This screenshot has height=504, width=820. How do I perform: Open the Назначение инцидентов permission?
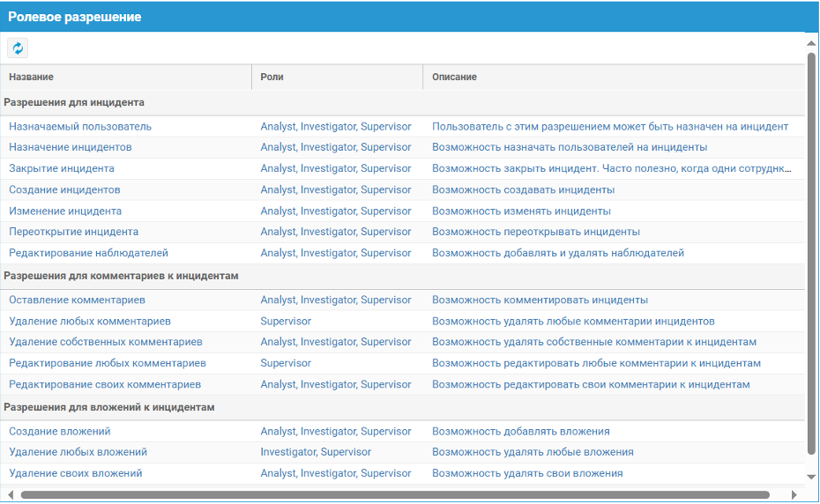(71, 148)
